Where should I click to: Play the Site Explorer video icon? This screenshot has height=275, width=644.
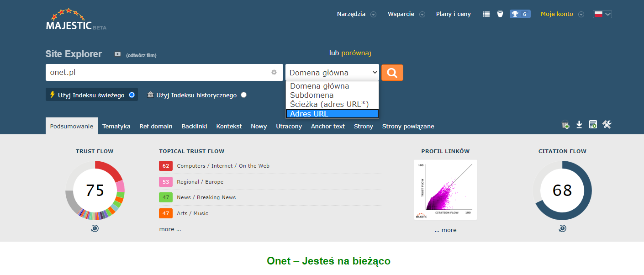[x=117, y=54]
